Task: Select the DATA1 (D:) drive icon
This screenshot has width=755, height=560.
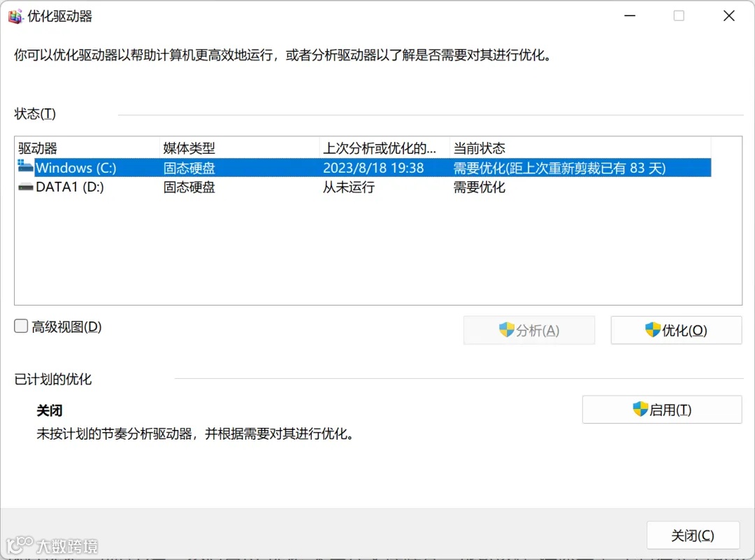Action: click(25, 187)
